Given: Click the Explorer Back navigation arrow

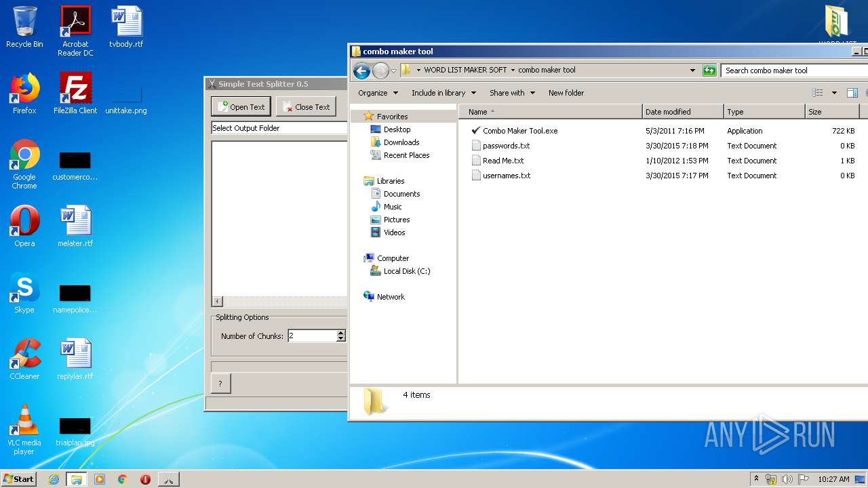Looking at the screenshot, I should (361, 70).
